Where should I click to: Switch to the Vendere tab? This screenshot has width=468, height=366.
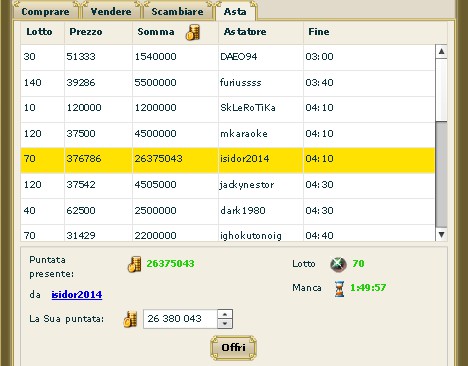point(111,12)
